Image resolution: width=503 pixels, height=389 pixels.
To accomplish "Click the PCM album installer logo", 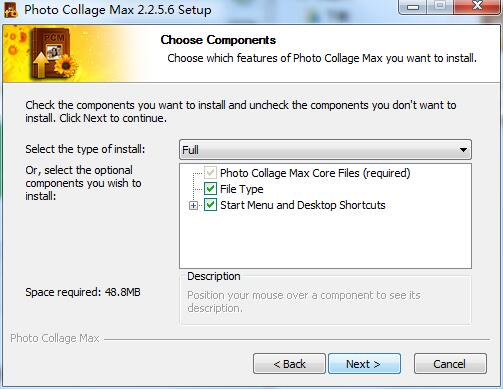I will [x=51, y=53].
